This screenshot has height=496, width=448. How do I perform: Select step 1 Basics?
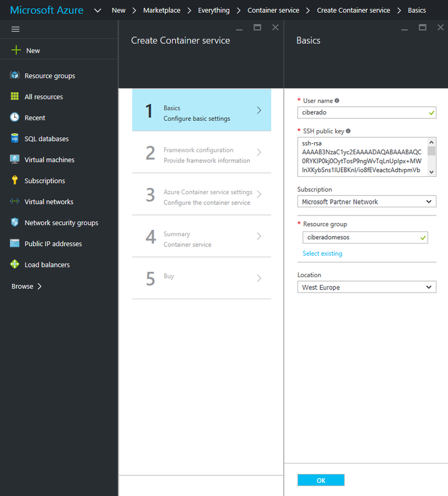click(x=202, y=110)
